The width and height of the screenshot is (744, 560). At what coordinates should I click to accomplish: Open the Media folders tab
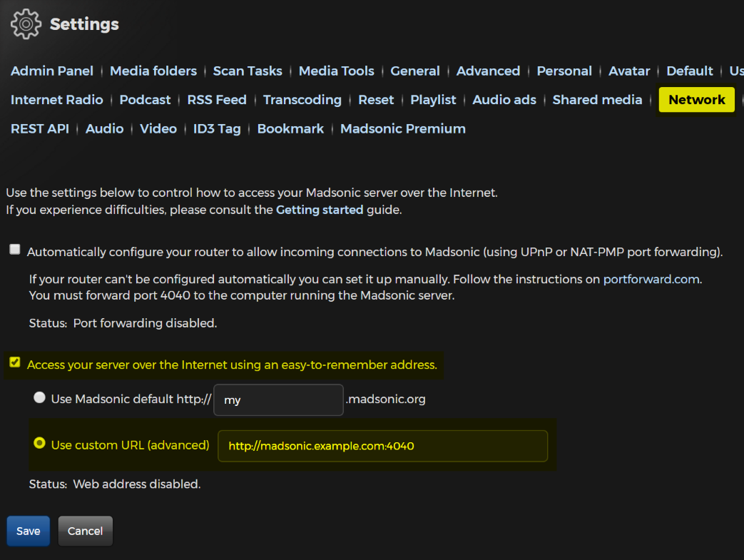[x=153, y=71]
